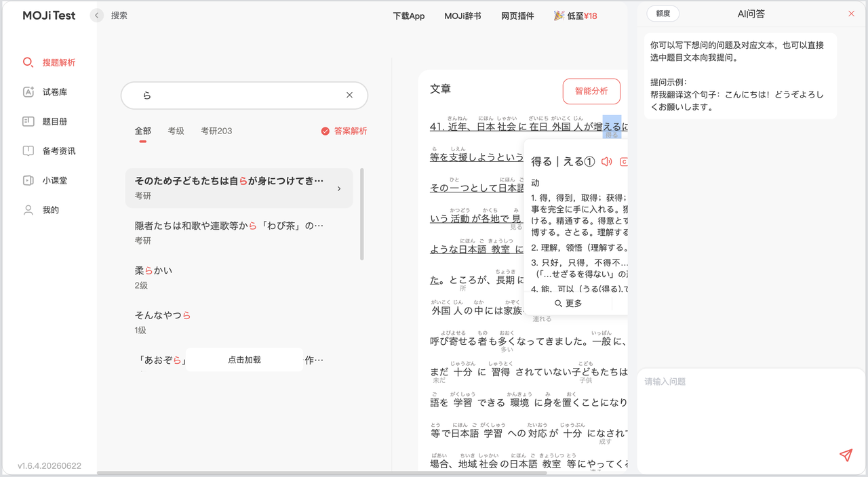Click 点击加载 to load more results
Viewport: 868px width, 477px height.
coord(244,360)
